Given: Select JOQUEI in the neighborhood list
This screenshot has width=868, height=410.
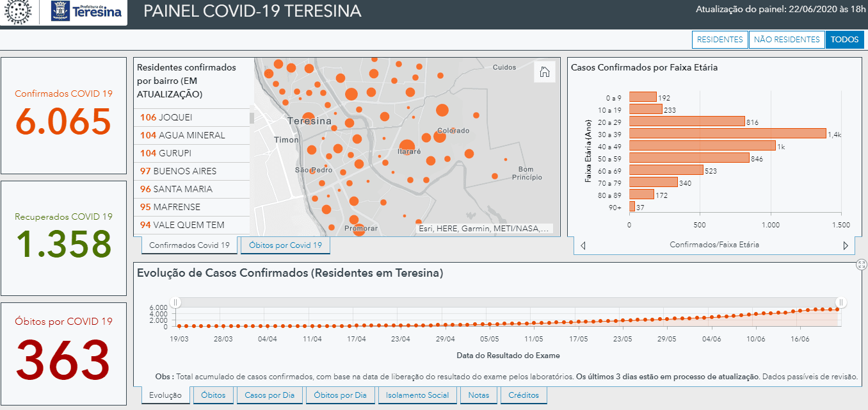Looking at the screenshot, I should (x=191, y=117).
